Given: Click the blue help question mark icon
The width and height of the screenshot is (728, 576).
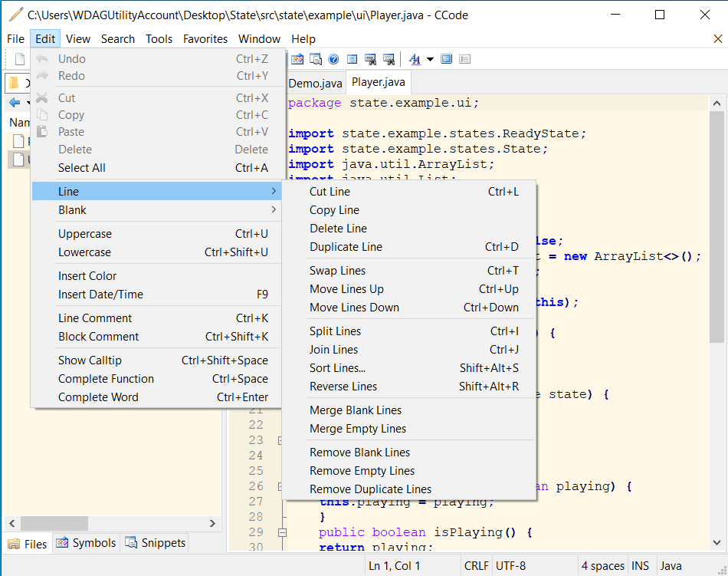Looking at the screenshot, I should point(333,59).
